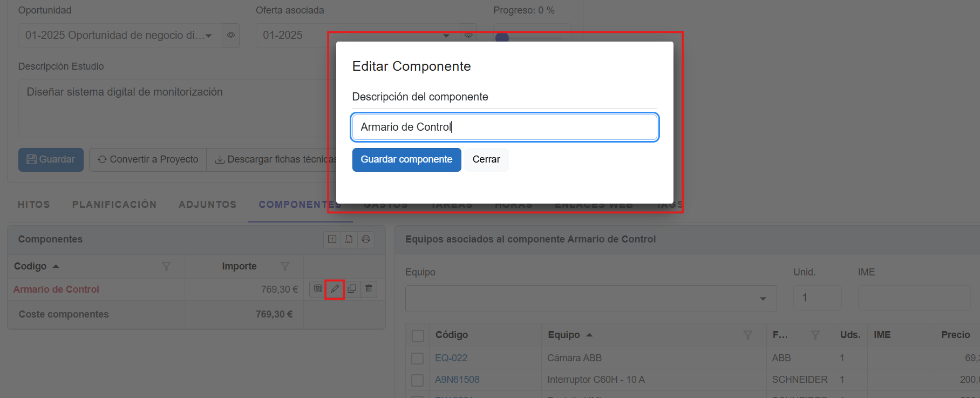Open the Adjuntos tab
980x398 pixels.
[207, 205]
